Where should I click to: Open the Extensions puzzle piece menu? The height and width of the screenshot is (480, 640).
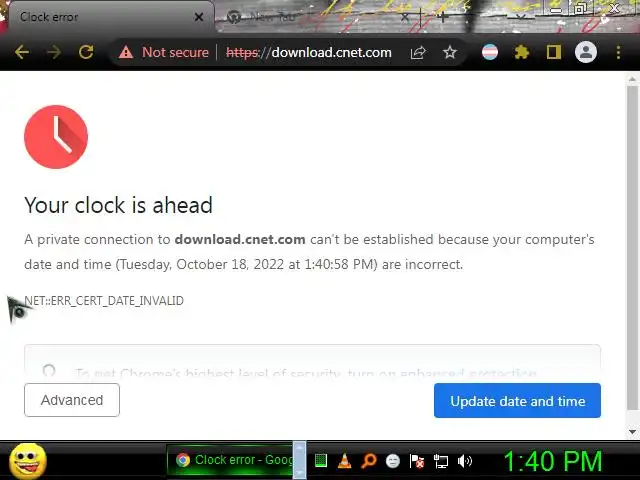pos(522,52)
